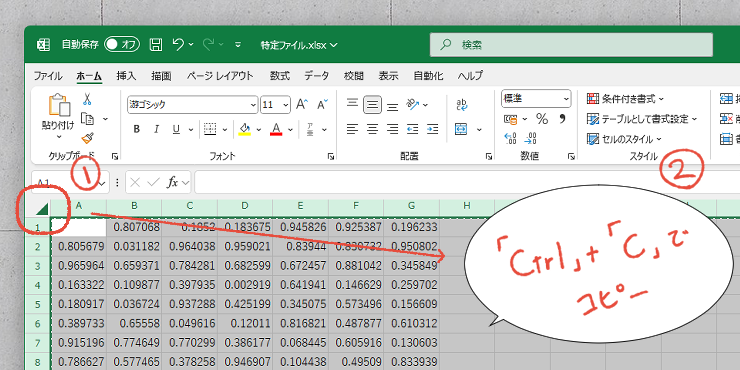Click the Merge and Center icon
740x370 pixels.
pyautogui.click(x=461, y=129)
